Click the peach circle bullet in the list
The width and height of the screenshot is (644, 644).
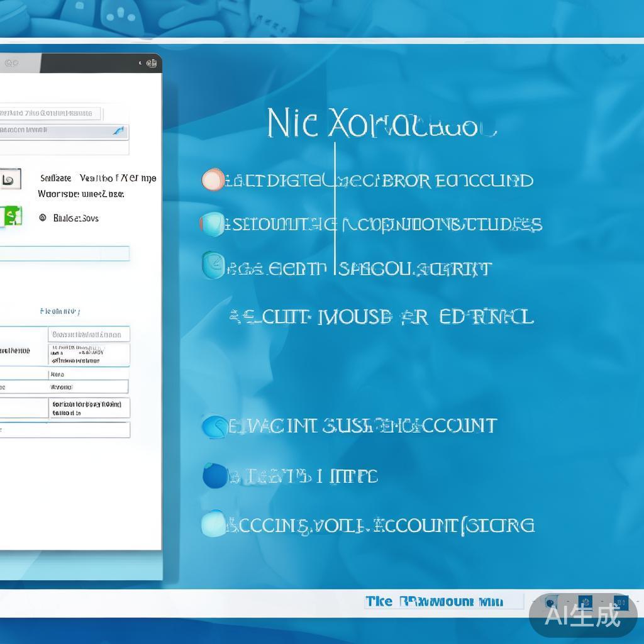[213, 180]
